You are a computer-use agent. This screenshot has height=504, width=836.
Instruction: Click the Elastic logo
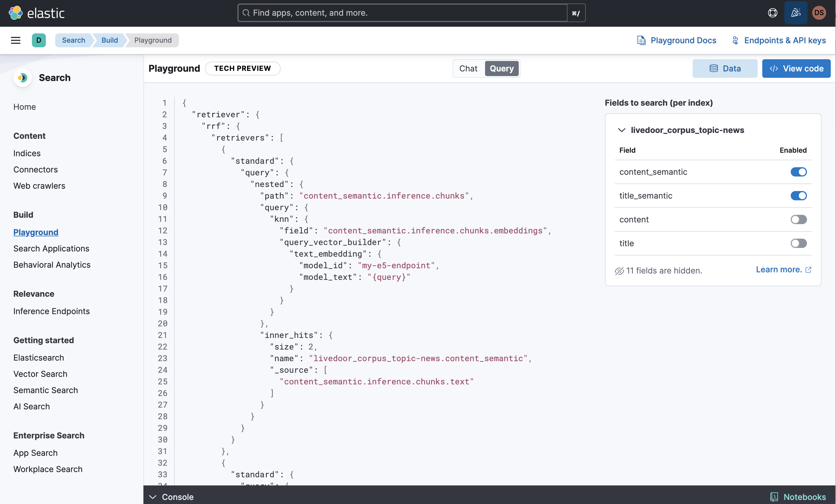pos(36,13)
